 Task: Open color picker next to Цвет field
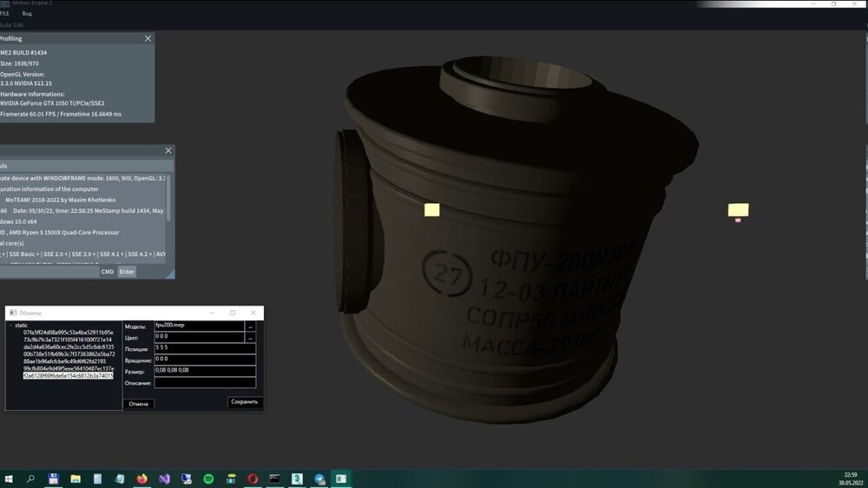pos(251,337)
